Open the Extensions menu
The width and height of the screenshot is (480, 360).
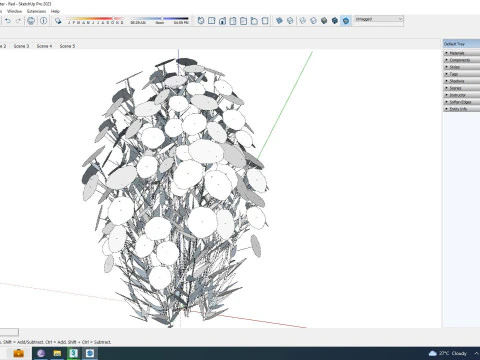36,11
